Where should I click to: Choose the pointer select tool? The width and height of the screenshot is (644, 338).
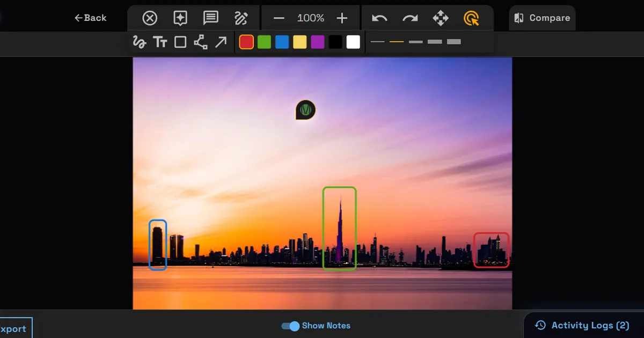(471, 18)
